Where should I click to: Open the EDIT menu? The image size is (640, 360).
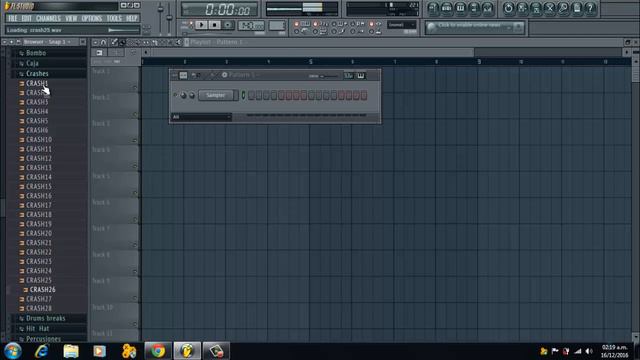pos(27,18)
